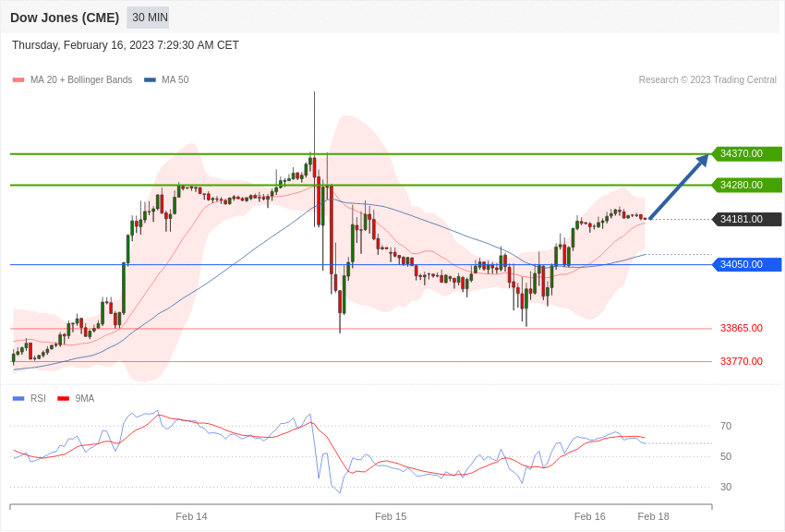Select the 34370.00 green resistance tag
Viewport: 785px width, 532px height.
746,153
